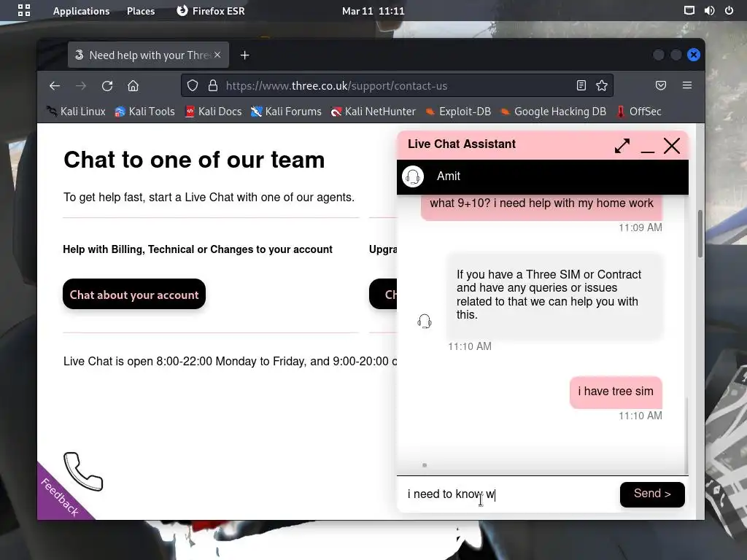Bookmark this page with the star icon
This screenshot has height=560, width=747.
pos(602,86)
